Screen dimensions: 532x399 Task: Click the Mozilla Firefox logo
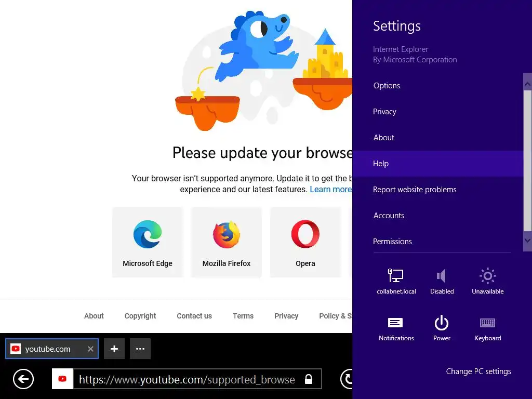227,234
